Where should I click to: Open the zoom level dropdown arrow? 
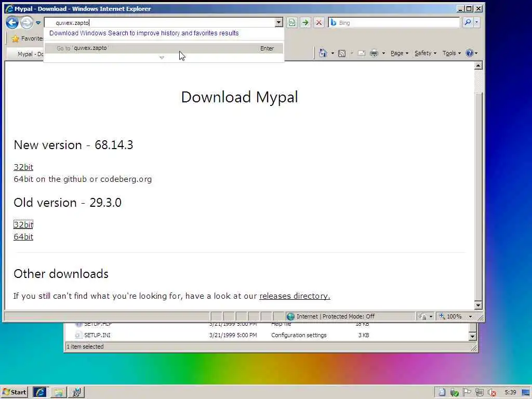470,316
